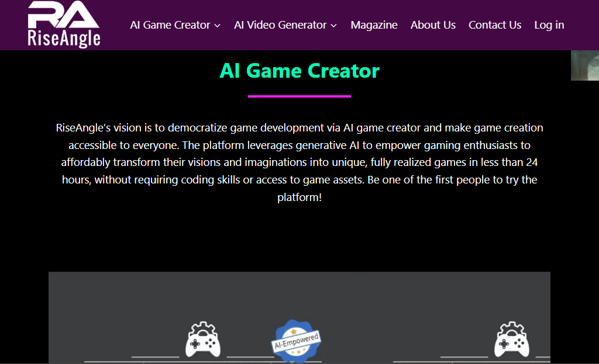Click the RiseAngle wordmark text under logo
The image size is (599, 364).
coord(64,39)
